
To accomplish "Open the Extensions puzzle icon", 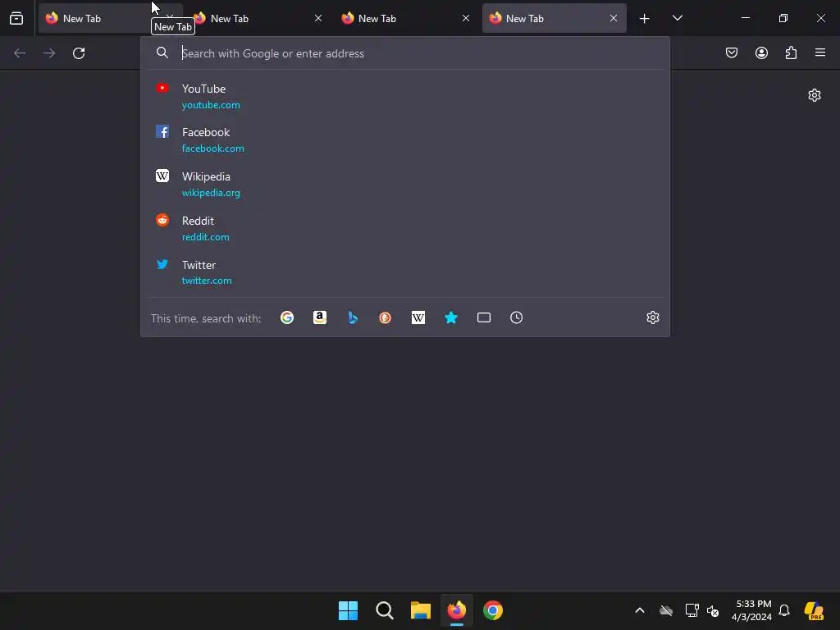I will pyautogui.click(x=791, y=52).
